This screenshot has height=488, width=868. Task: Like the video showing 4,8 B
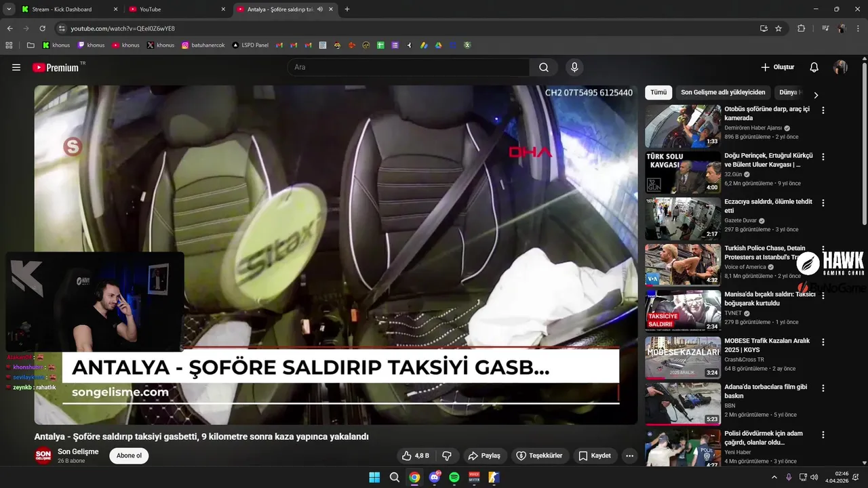(x=416, y=455)
